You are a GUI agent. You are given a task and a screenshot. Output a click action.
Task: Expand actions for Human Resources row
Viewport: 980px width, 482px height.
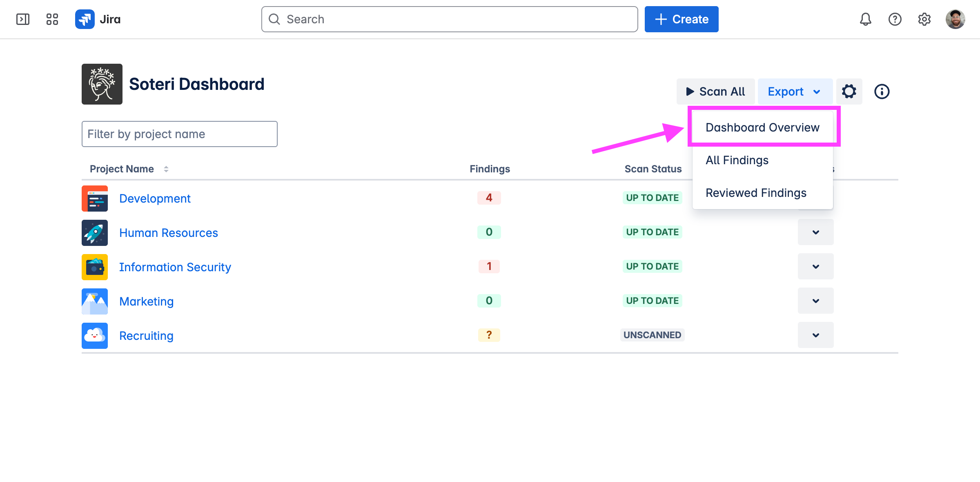point(815,232)
